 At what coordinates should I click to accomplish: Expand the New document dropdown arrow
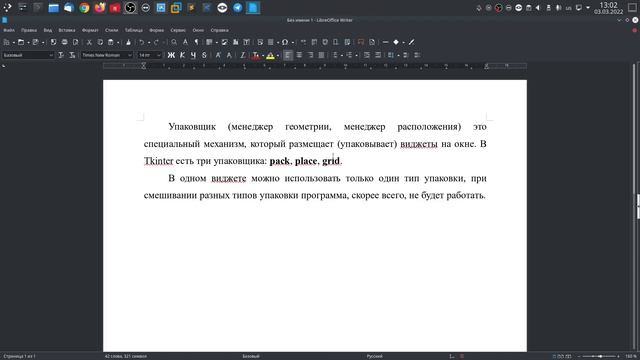pos(13,42)
